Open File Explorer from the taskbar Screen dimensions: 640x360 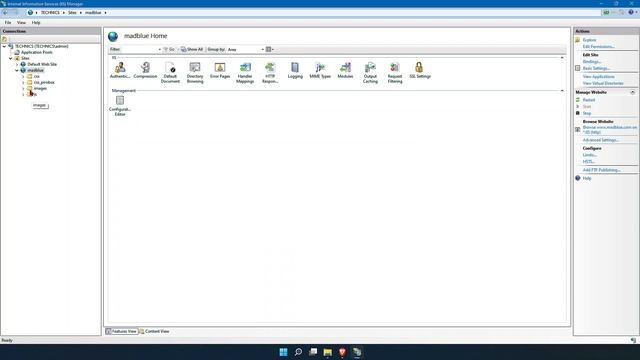[328, 352]
